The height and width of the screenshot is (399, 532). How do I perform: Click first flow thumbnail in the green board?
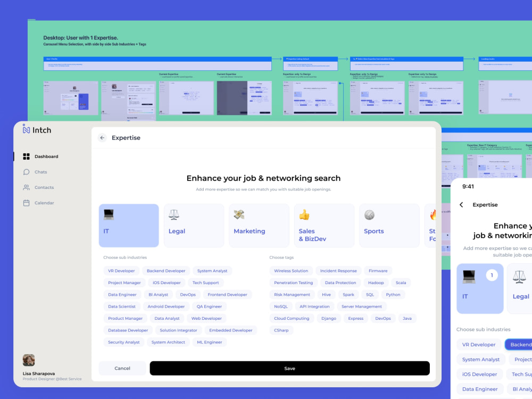pos(71,98)
